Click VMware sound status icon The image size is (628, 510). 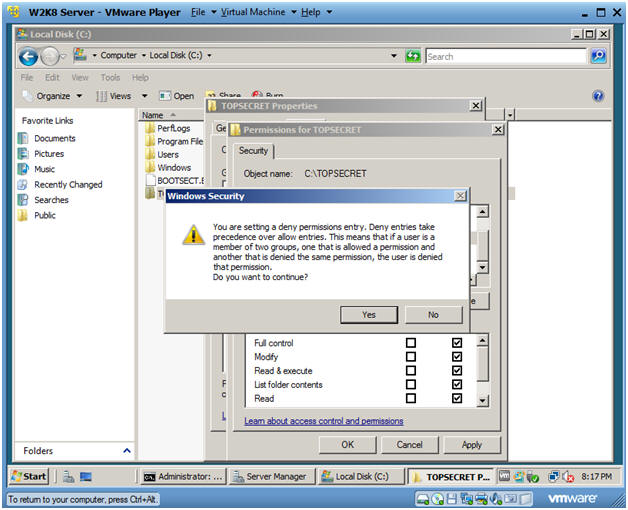495,499
